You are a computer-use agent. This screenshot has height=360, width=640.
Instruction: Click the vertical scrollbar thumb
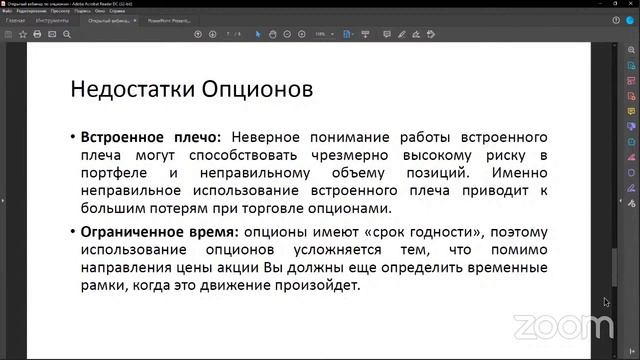tap(614, 267)
